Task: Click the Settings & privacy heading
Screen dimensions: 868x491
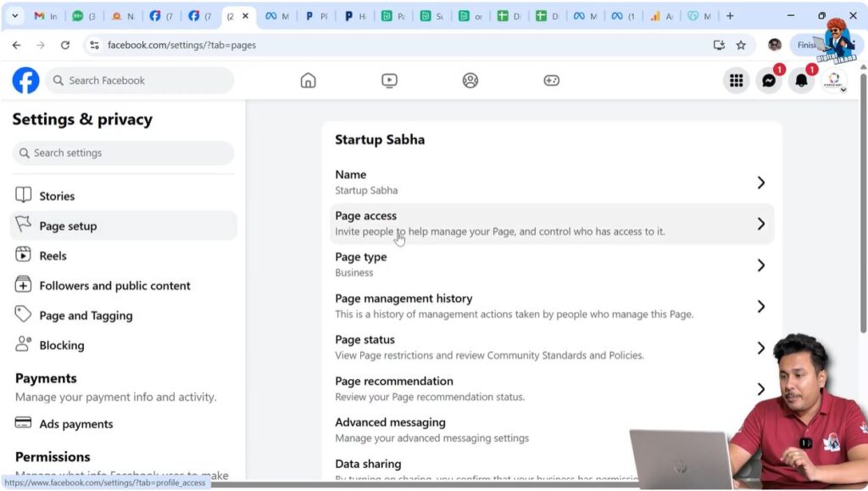Action: (x=82, y=120)
